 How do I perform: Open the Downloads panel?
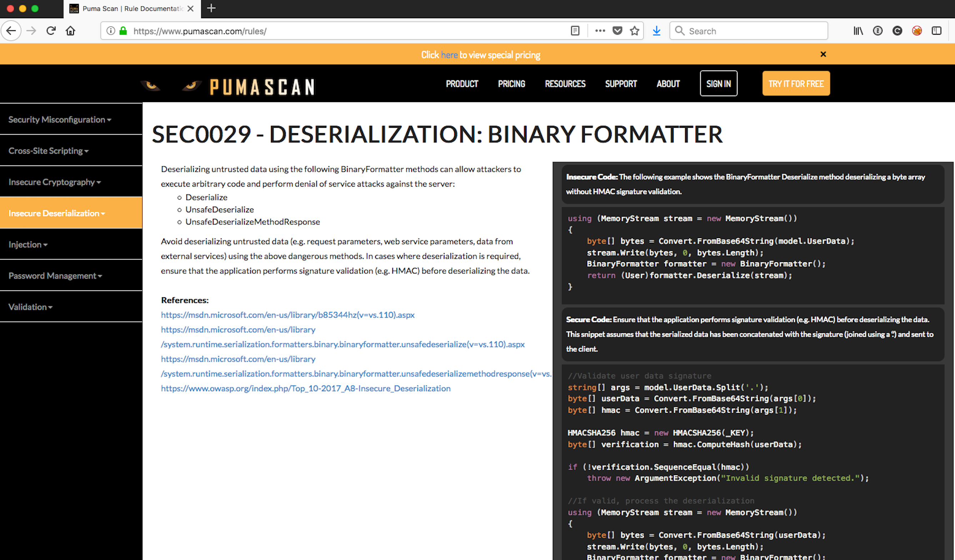click(657, 31)
